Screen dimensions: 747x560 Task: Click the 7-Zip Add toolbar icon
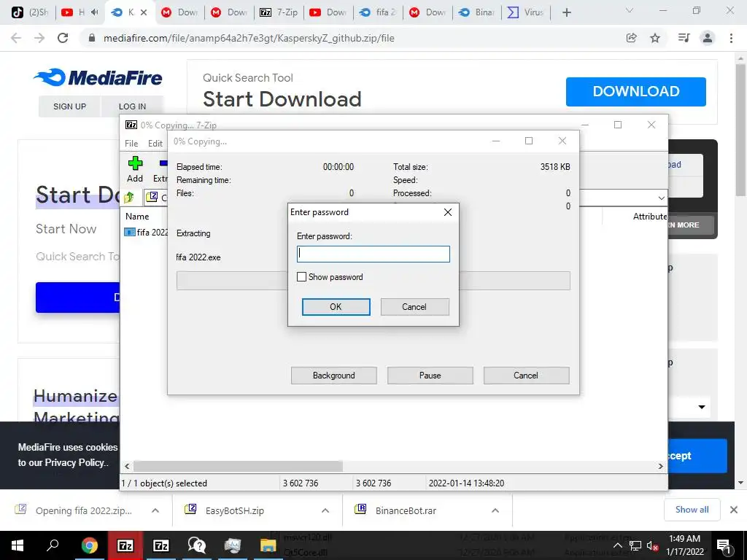pyautogui.click(x=135, y=169)
